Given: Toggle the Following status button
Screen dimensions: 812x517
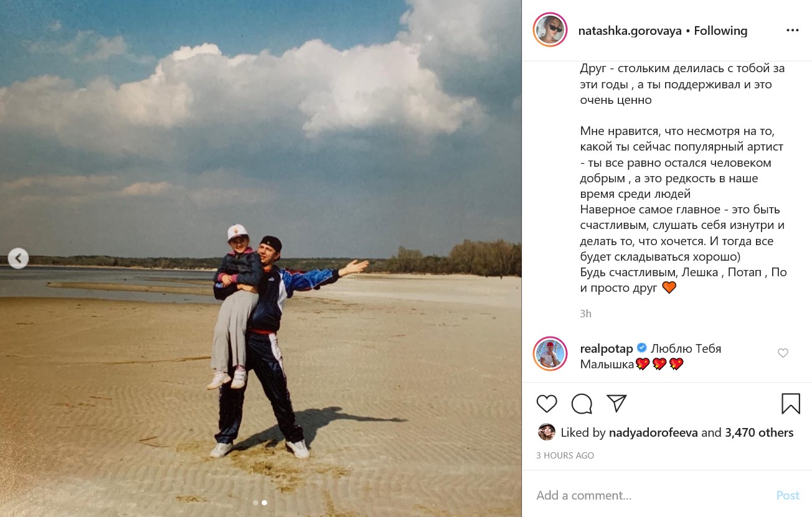Looking at the screenshot, I should (x=720, y=30).
